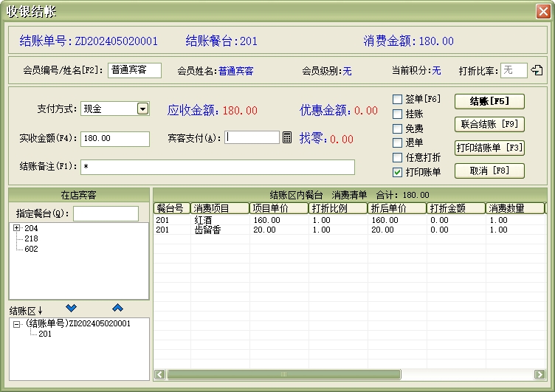The width and height of the screenshot is (555, 392).
Task: Select table 218 in the guest list
Action: click(x=31, y=238)
